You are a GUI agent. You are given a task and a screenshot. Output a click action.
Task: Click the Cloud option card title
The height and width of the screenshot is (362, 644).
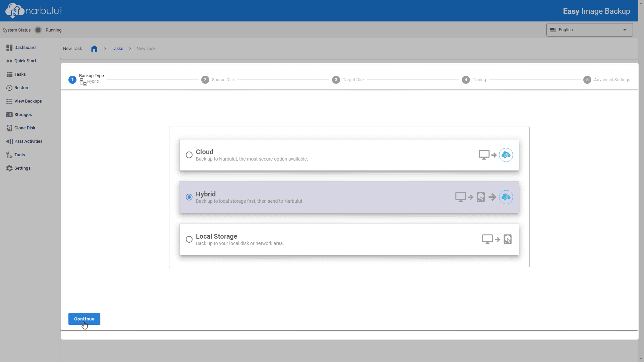205,152
